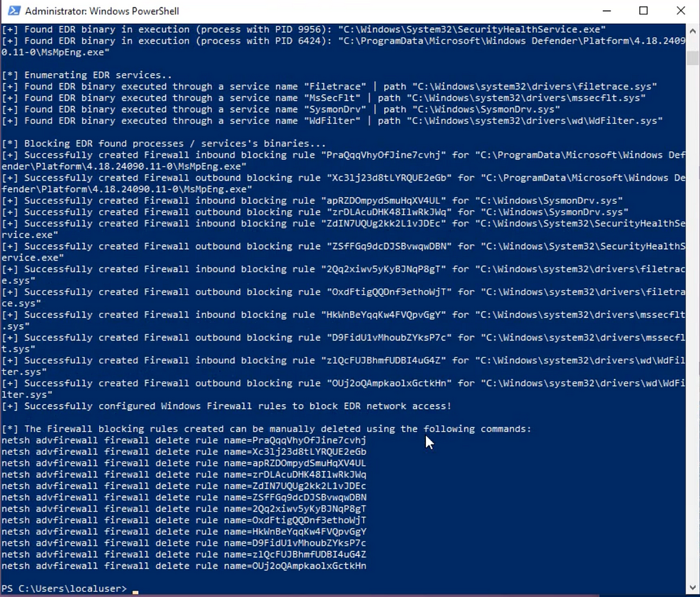Click netsh delete command for name=zrDLAcuDHK48IlwRkJWq
Image resolution: width=700 pixels, height=597 pixels.
(x=184, y=475)
